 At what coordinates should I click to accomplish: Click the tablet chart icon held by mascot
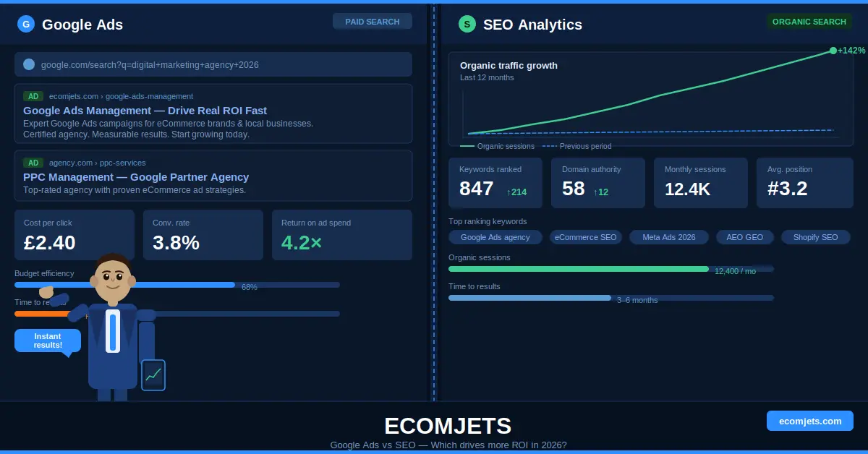coord(153,375)
